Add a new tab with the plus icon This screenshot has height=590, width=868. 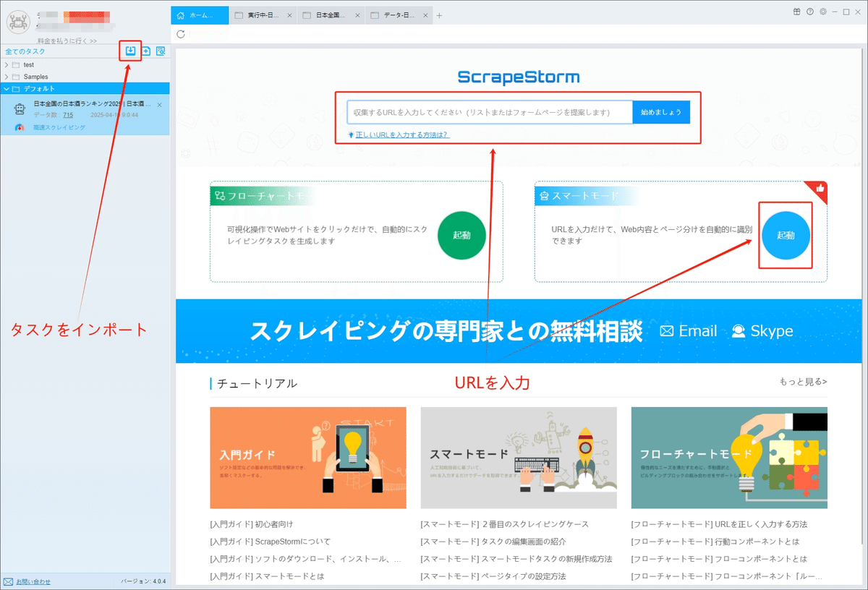click(439, 15)
